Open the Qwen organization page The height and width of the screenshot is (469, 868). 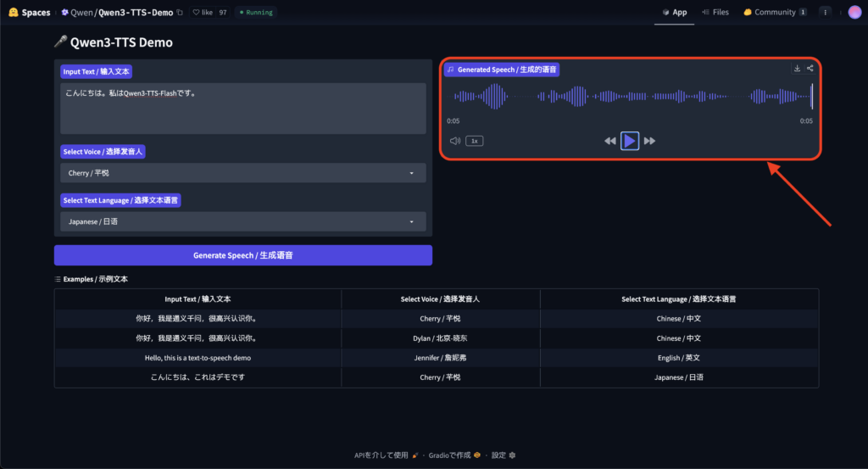click(x=81, y=12)
